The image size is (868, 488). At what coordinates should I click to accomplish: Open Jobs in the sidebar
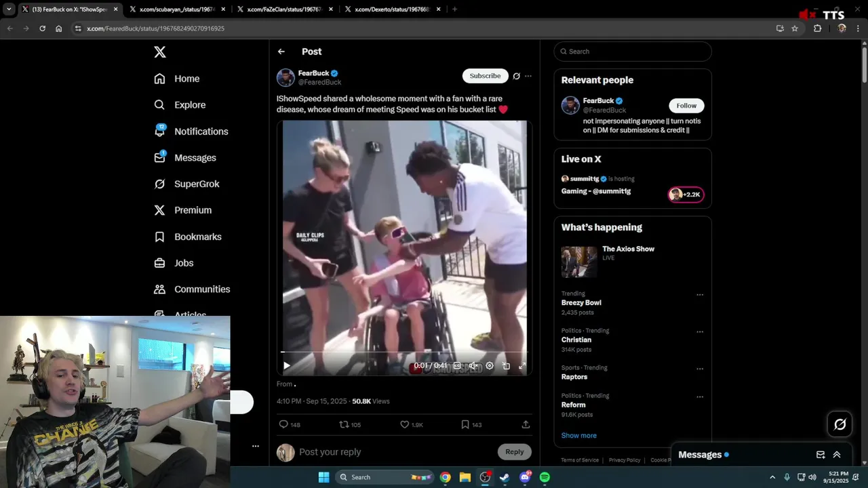click(174, 263)
